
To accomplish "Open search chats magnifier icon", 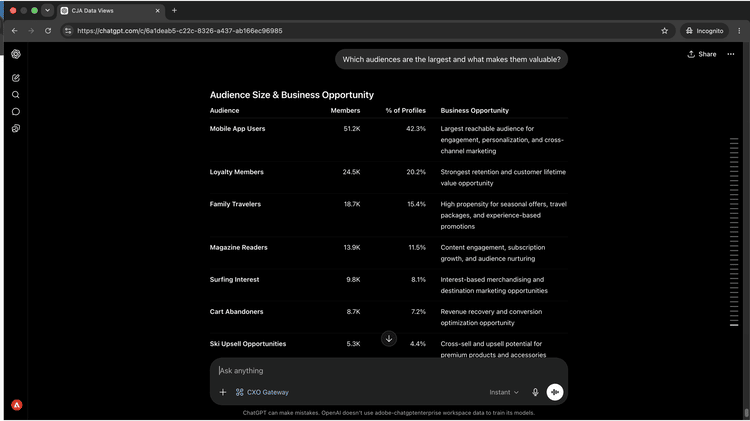I will coord(16,95).
